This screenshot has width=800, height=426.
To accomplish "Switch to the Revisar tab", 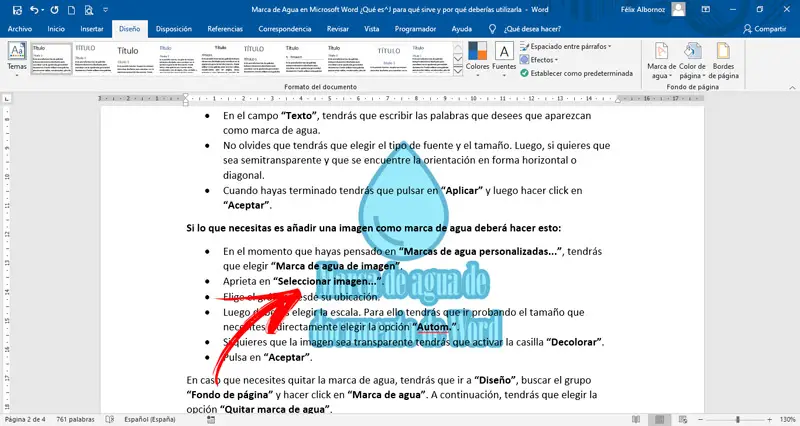I will pos(338,29).
